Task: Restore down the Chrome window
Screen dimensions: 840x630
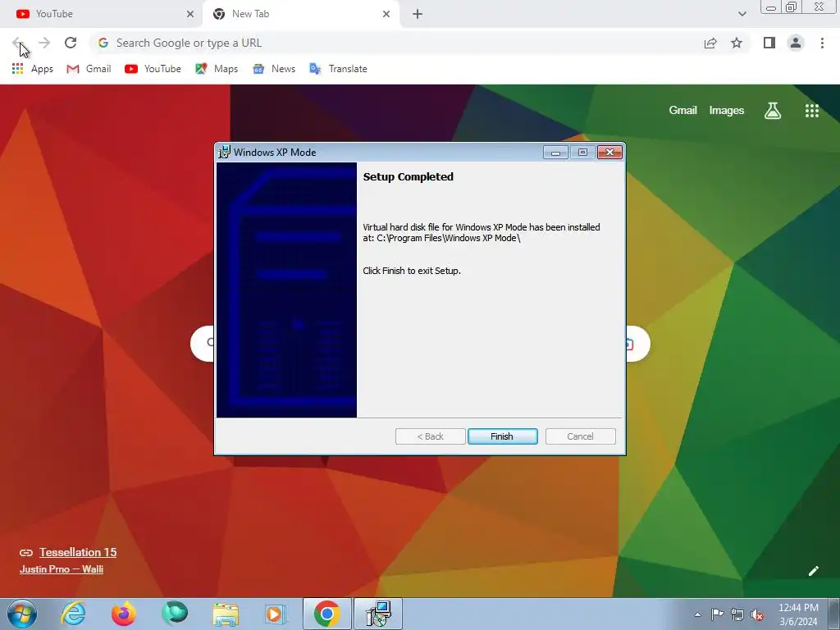Action: point(792,7)
